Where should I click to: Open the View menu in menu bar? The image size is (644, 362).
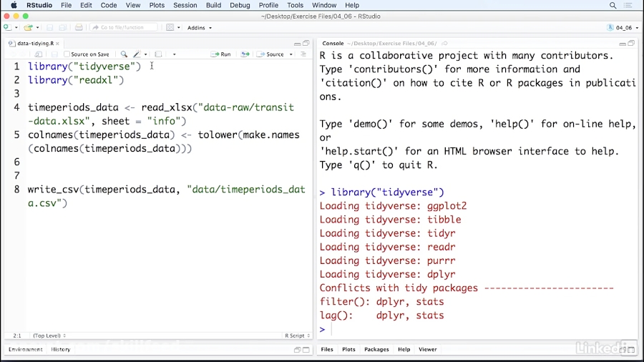pyautogui.click(x=132, y=5)
